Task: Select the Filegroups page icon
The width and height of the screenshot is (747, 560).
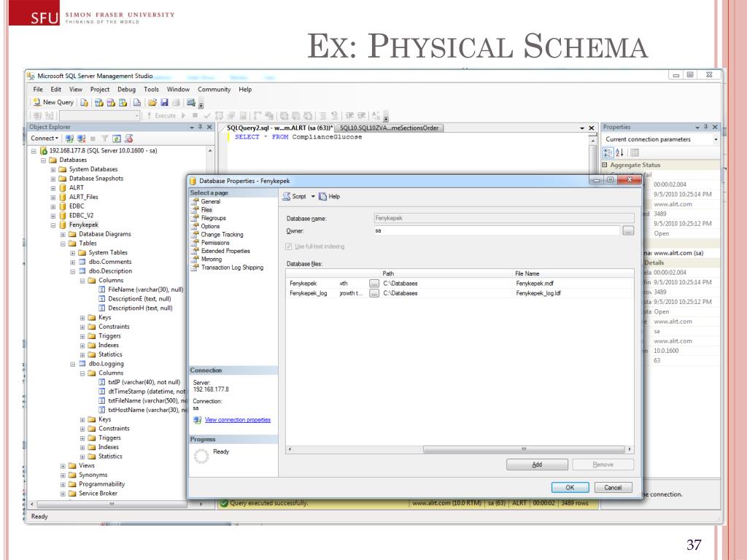Action: point(194,217)
